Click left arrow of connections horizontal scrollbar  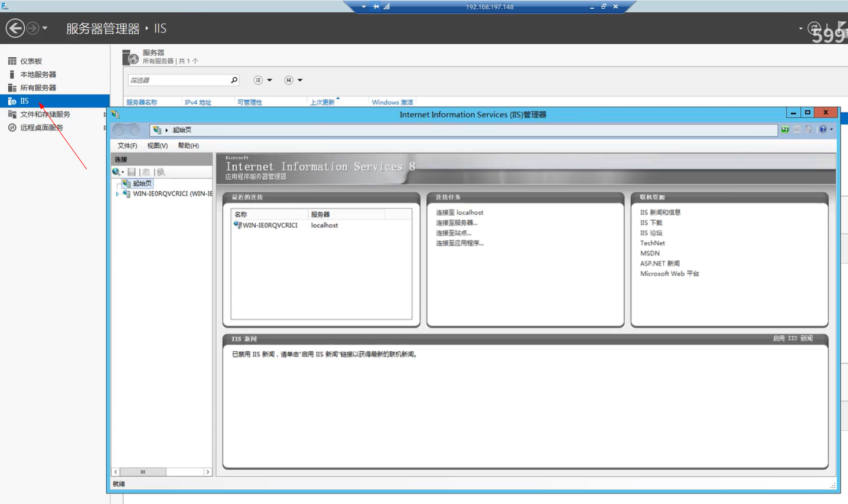116,472
